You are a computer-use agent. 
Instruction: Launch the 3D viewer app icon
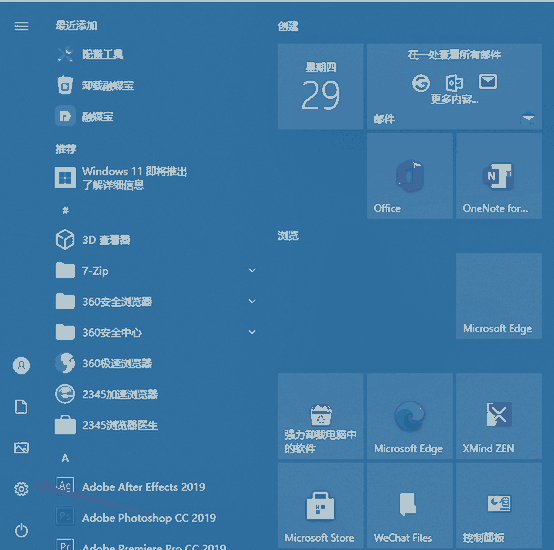(x=65, y=240)
